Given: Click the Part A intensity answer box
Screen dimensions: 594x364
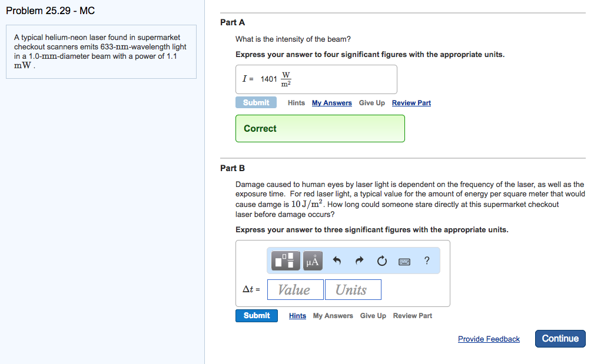Looking at the screenshot, I should click(x=316, y=79).
